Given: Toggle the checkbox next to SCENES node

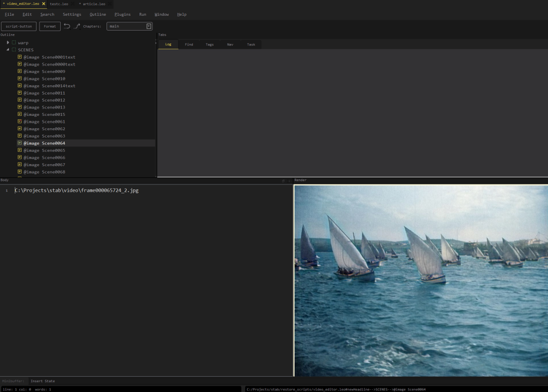Looking at the screenshot, I should 14,50.
